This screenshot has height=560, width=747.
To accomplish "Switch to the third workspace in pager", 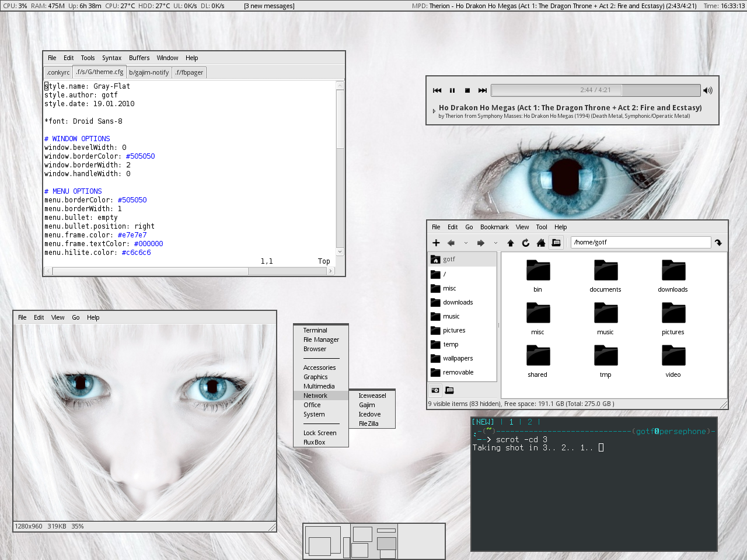I will pyautogui.click(x=421, y=541).
